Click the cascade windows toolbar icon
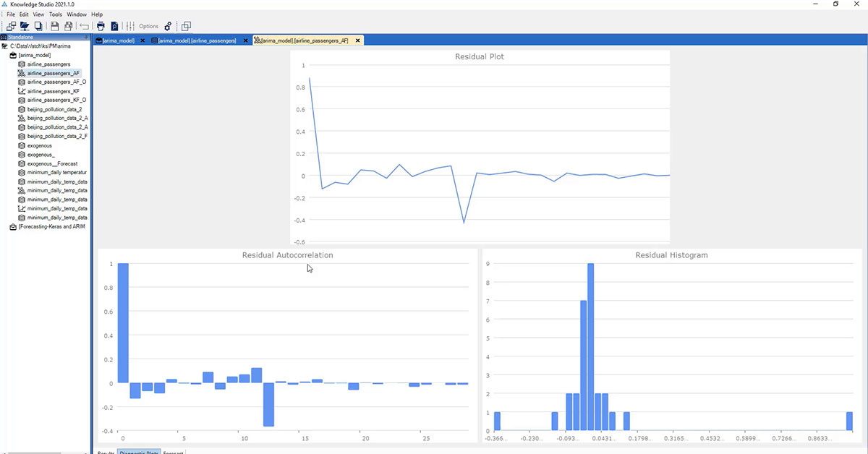 (187, 26)
